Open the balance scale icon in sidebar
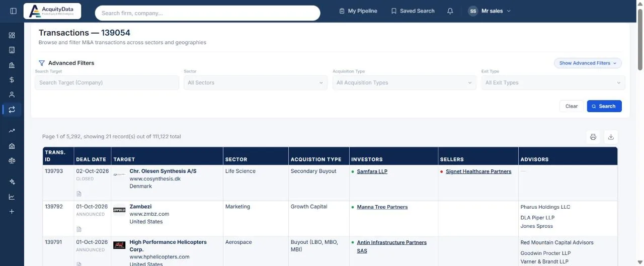This screenshot has width=644, height=266. pos(12,160)
